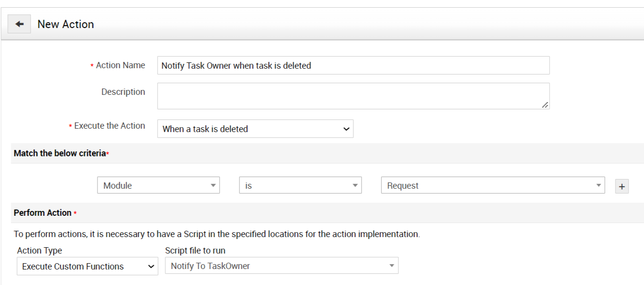
Task: Click the "Action Name" field label
Action: (x=120, y=65)
